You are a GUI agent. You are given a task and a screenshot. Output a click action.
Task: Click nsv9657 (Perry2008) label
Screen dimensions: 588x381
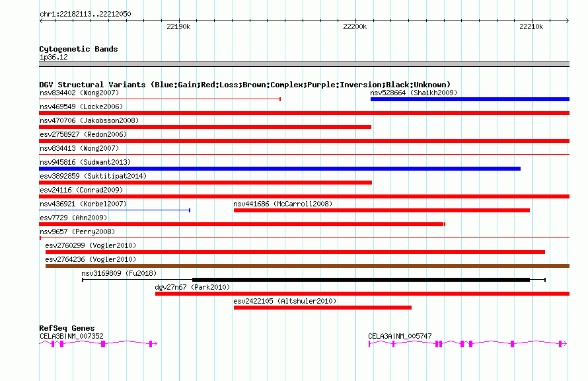(x=77, y=232)
